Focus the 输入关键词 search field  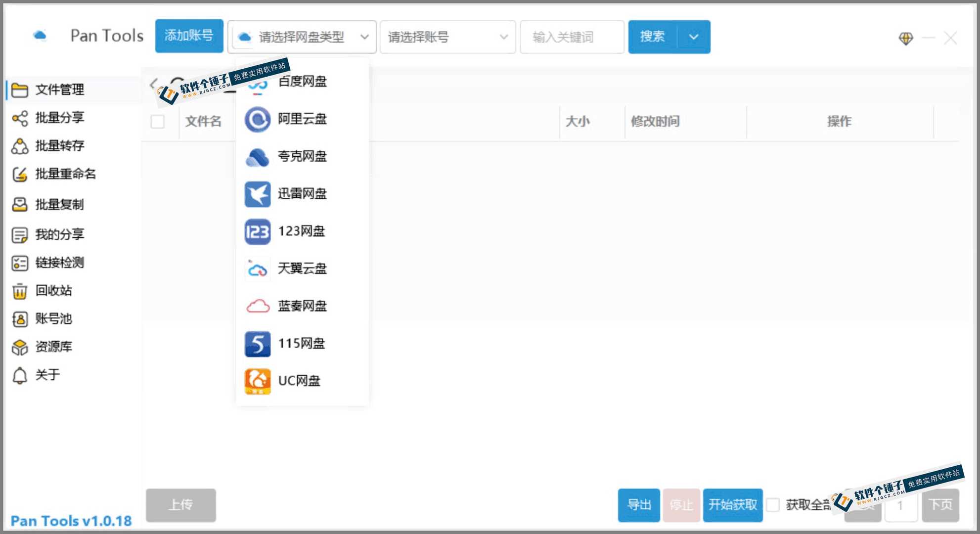(x=572, y=37)
